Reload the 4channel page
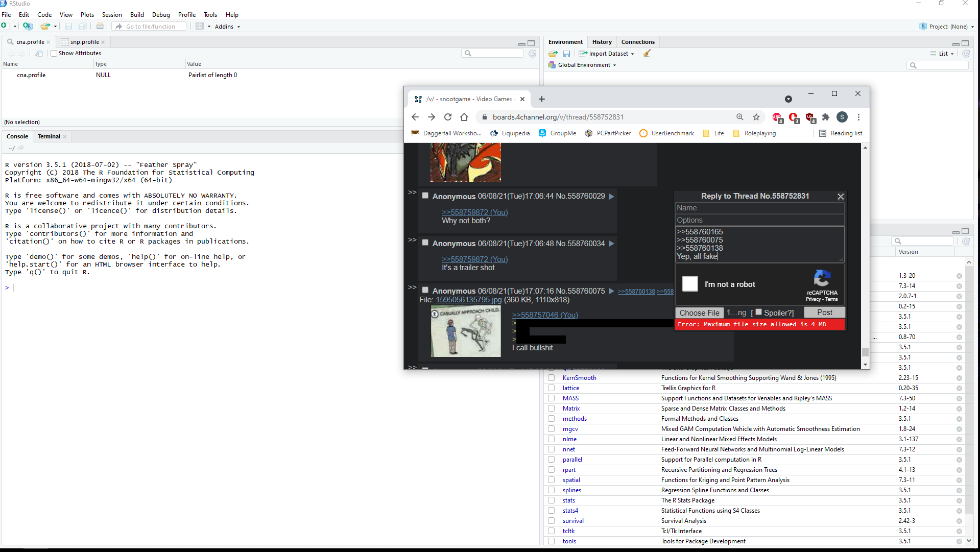Image resolution: width=980 pixels, height=552 pixels. tap(448, 117)
